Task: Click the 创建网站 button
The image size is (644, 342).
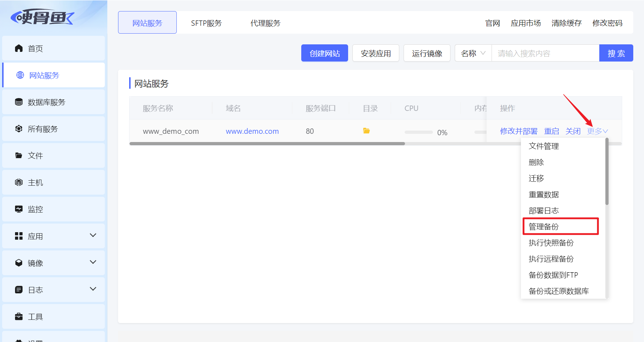Action: [x=325, y=53]
